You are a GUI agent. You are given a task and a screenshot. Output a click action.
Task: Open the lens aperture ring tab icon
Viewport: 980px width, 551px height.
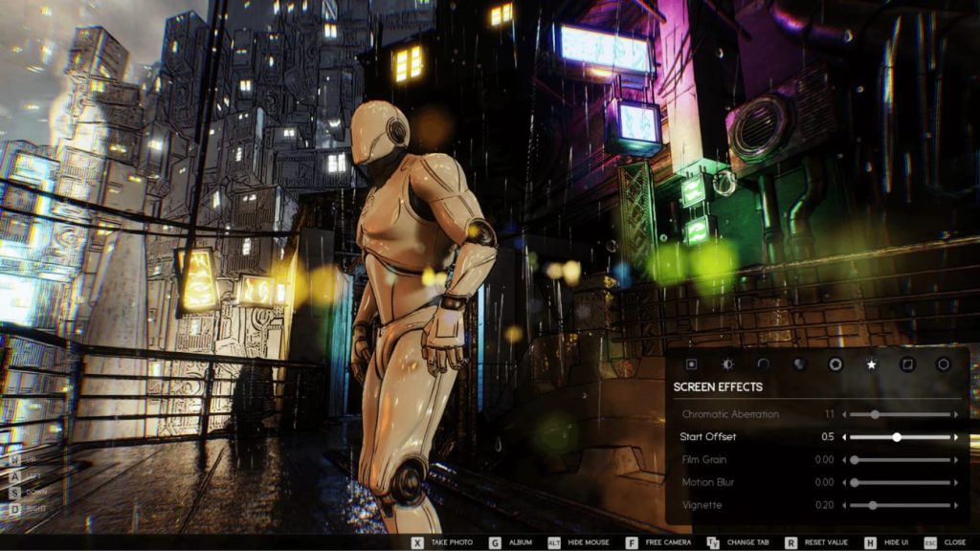click(835, 364)
